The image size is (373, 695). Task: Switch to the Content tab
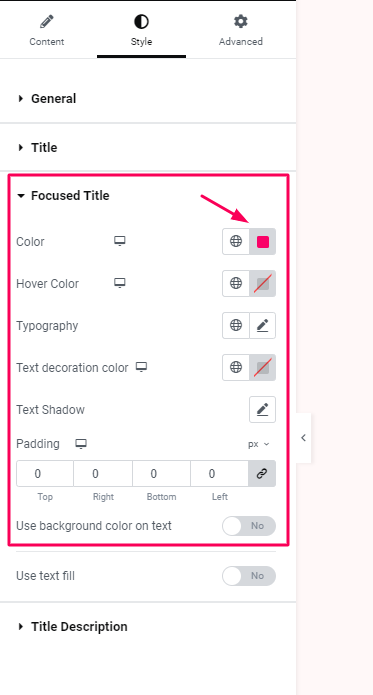coord(47,30)
